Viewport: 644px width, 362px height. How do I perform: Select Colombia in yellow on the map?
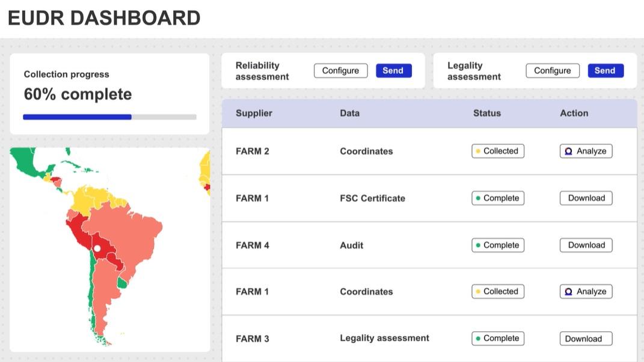point(82,201)
